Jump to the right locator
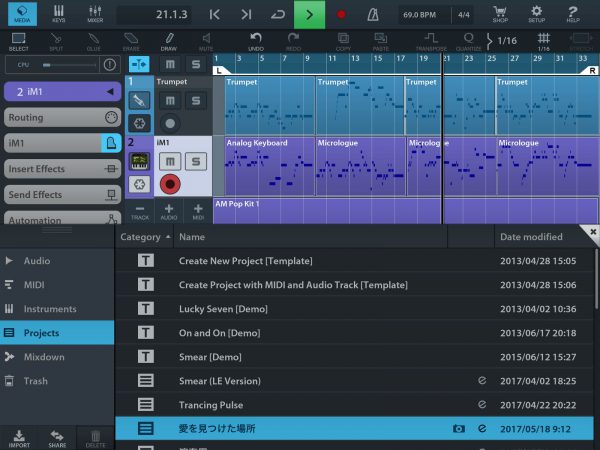 (246, 15)
